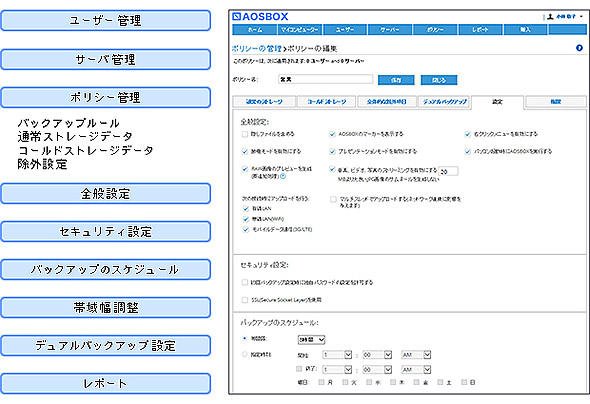
Task: Enable the SSL (Secure Socket Layer) checkbox
Action: pyautogui.click(x=245, y=300)
